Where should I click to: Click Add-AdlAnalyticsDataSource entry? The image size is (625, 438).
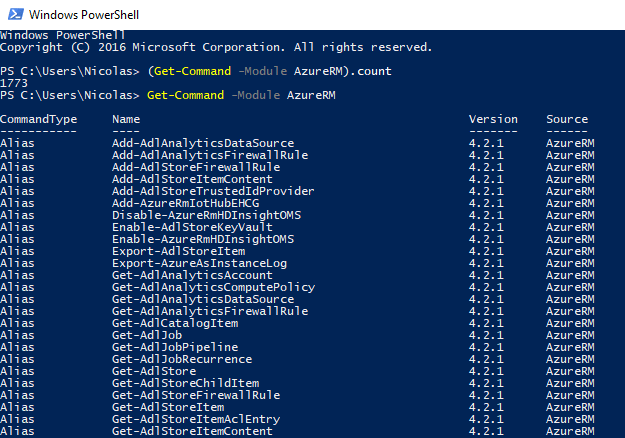(x=203, y=143)
